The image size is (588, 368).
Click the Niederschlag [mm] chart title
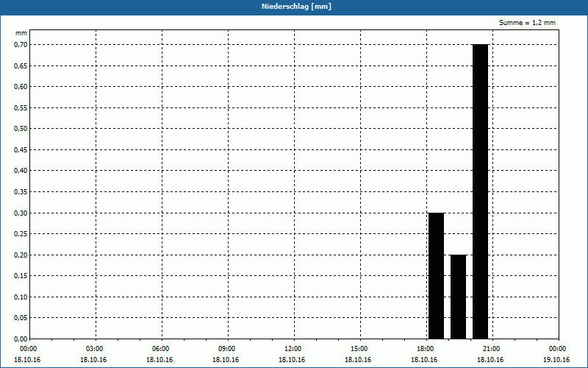[x=296, y=7]
